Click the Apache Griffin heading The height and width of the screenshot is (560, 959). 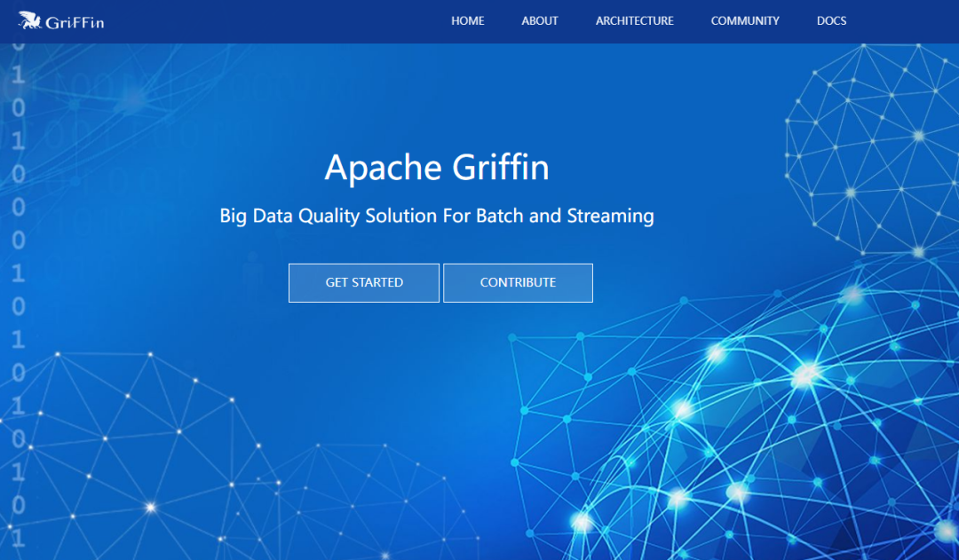click(x=437, y=167)
